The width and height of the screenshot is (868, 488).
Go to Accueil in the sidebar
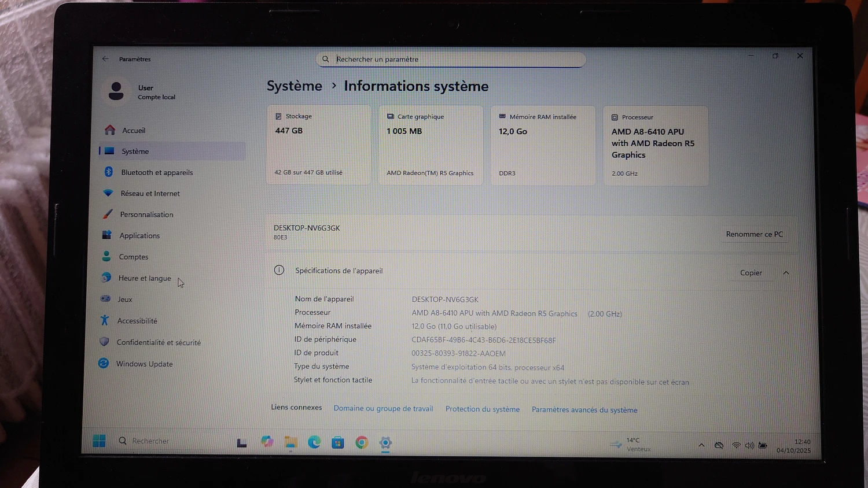[134, 131]
